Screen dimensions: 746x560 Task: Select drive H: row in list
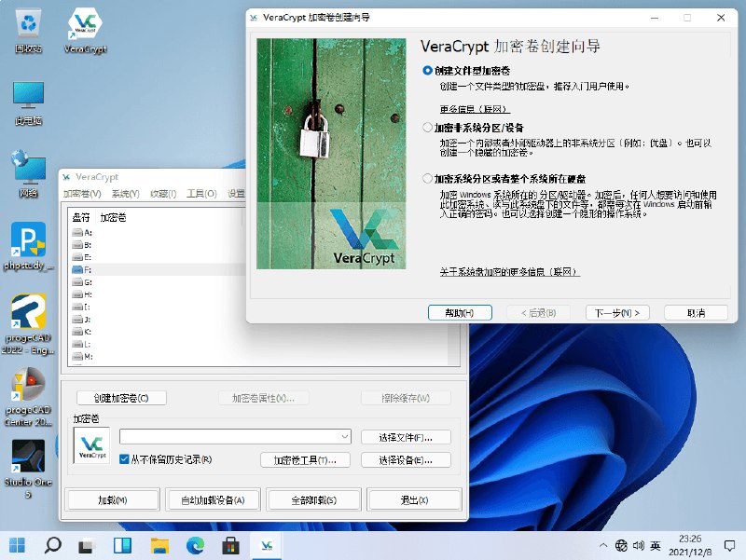point(157,294)
